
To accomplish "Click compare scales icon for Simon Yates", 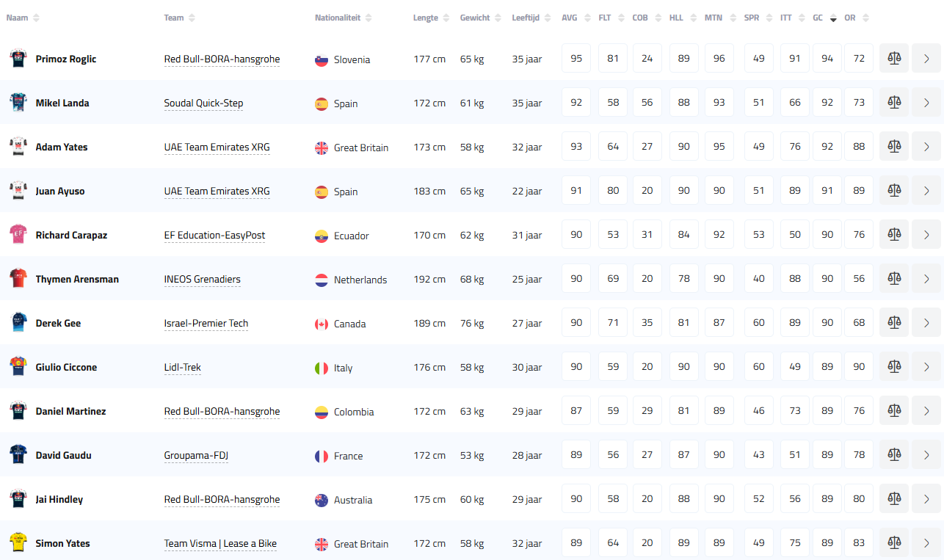I will (x=893, y=543).
